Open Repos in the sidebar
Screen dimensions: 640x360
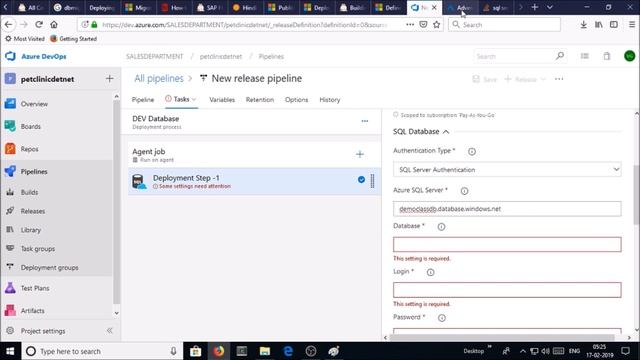click(x=29, y=149)
